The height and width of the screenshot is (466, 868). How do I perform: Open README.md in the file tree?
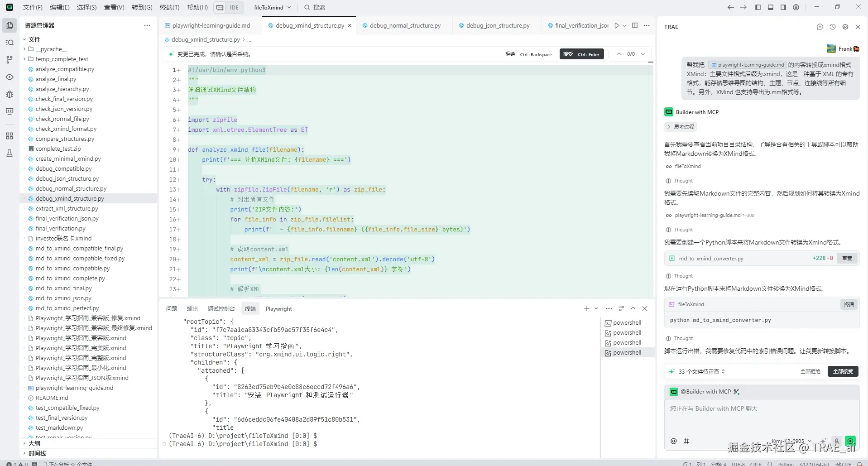click(x=52, y=398)
